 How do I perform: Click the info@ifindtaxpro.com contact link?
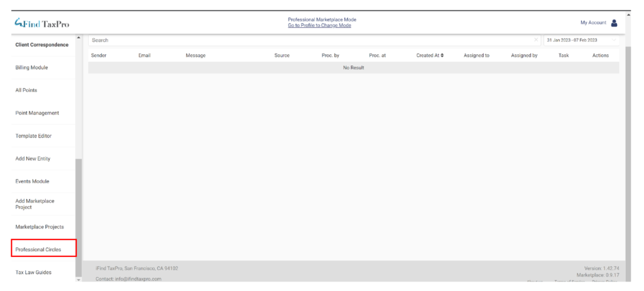point(138,278)
